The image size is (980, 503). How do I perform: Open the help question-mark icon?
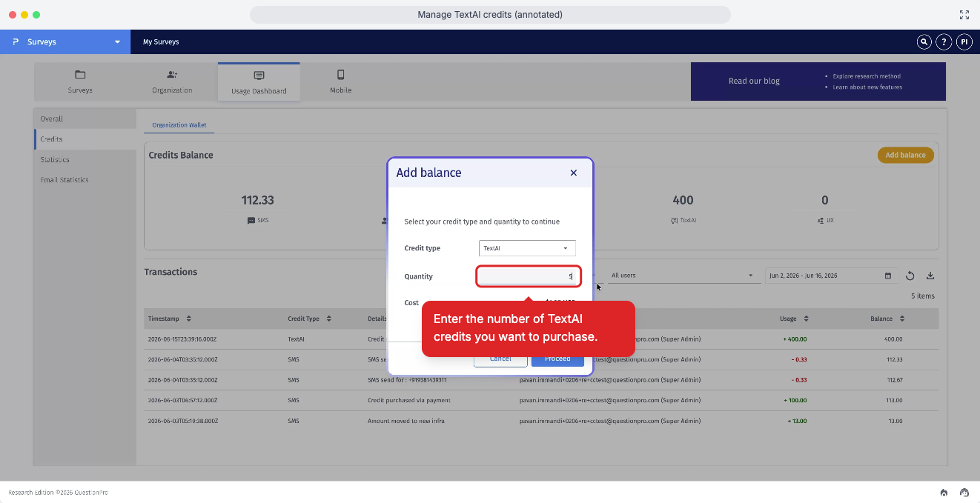[944, 42]
